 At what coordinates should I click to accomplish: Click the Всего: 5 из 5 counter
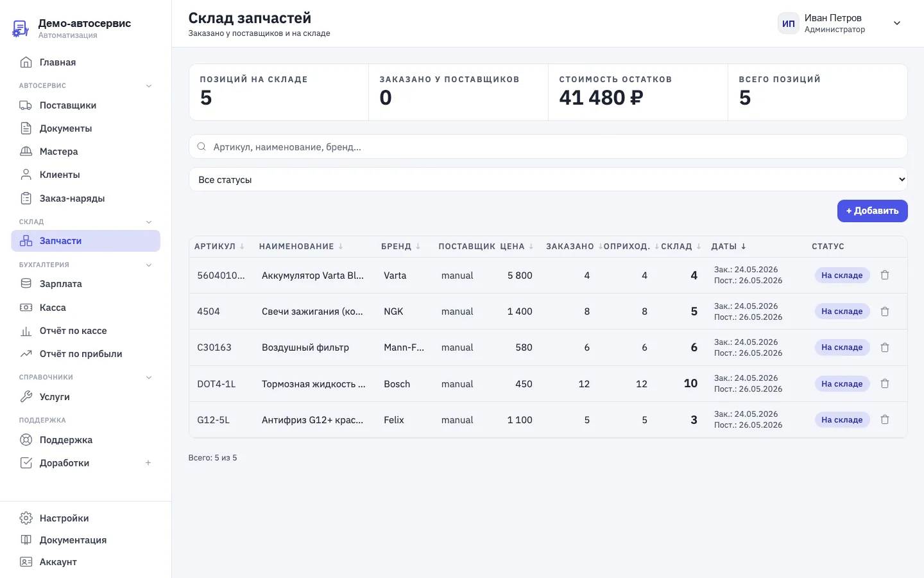point(212,458)
